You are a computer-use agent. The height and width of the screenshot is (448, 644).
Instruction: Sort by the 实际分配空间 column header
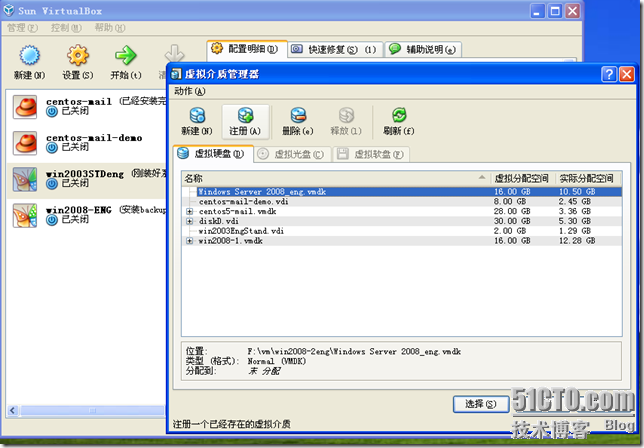[588, 179]
